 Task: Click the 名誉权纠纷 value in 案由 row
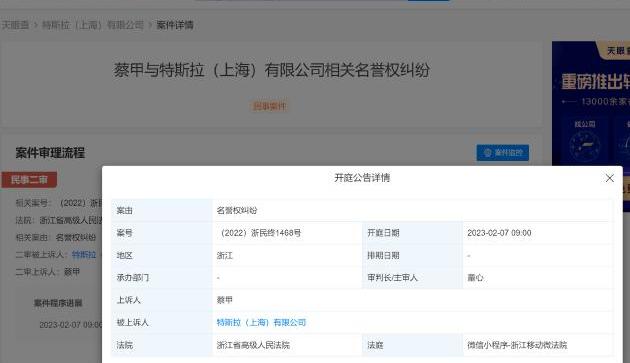237,210
